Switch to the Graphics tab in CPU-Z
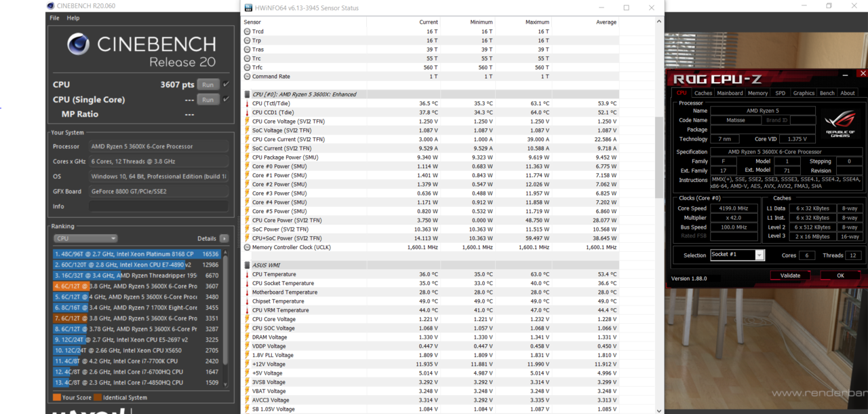868x414 pixels. [804, 93]
